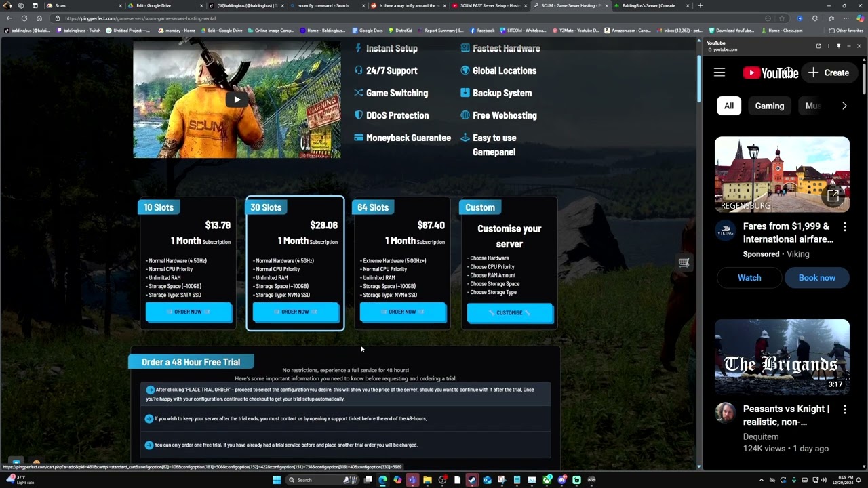Open the YouTube hamburger menu
This screenshot has width=868, height=488.
(719, 73)
